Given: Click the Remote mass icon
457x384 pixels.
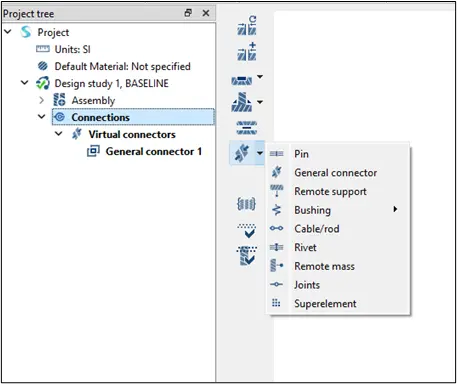Looking at the screenshot, I should tap(276, 266).
